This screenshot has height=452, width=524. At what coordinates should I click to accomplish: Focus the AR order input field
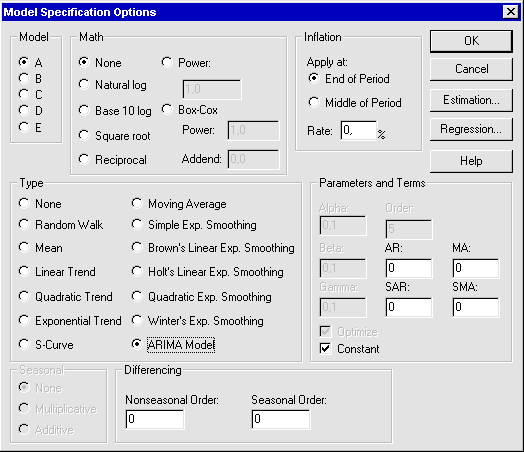[x=408, y=268]
